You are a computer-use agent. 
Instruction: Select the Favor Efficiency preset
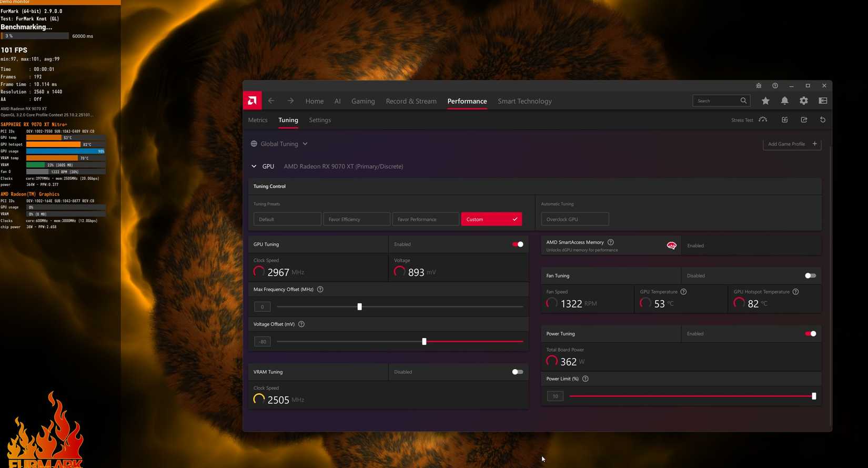click(357, 219)
